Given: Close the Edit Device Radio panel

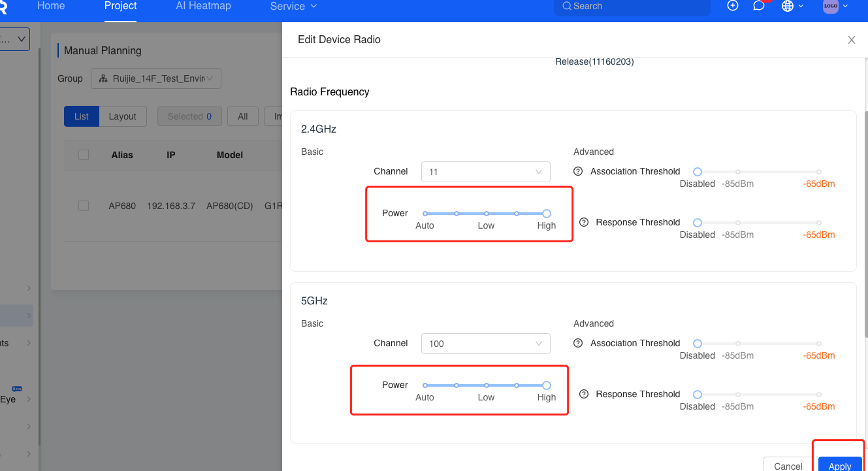Looking at the screenshot, I should 852,40.
